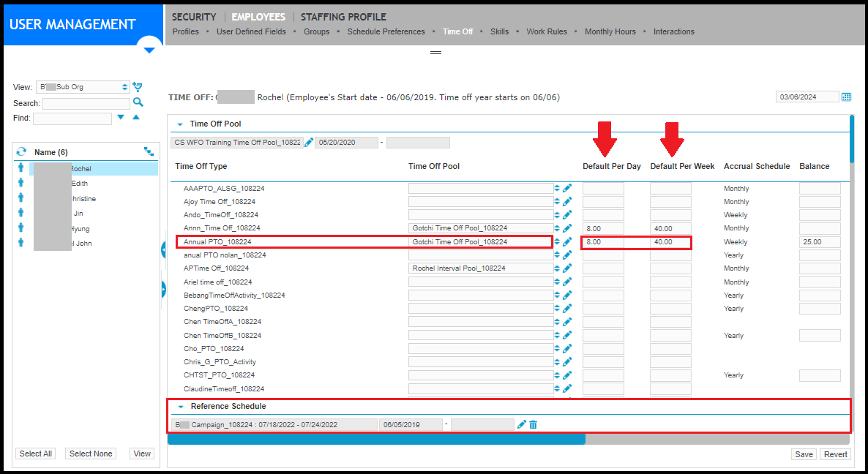The width and height of the screenshot is (868, 474).
Task: Save the time off changes
Action: tap(804, 454)
